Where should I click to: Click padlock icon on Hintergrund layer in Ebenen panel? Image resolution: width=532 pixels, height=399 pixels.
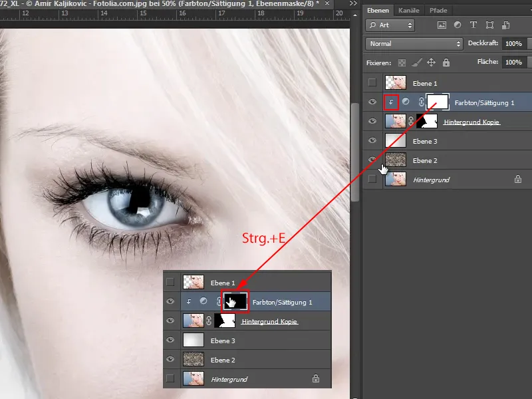[518, 179]
